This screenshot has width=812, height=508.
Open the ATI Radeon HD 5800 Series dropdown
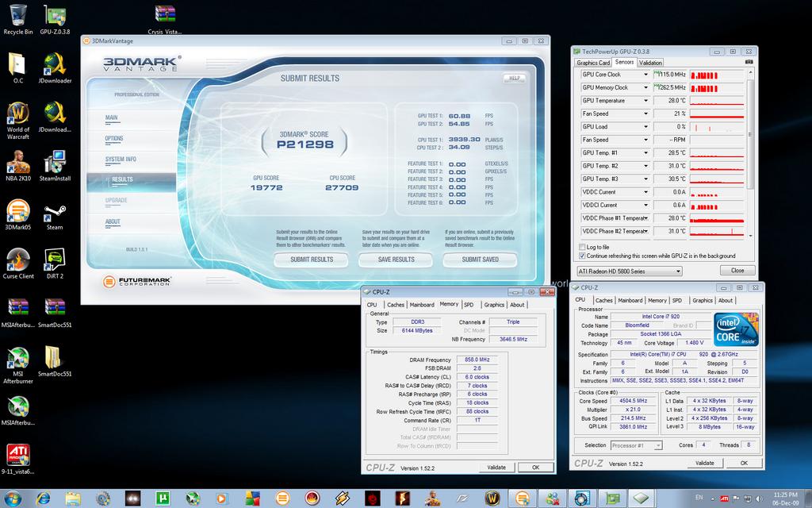click(x=630, y=271)
